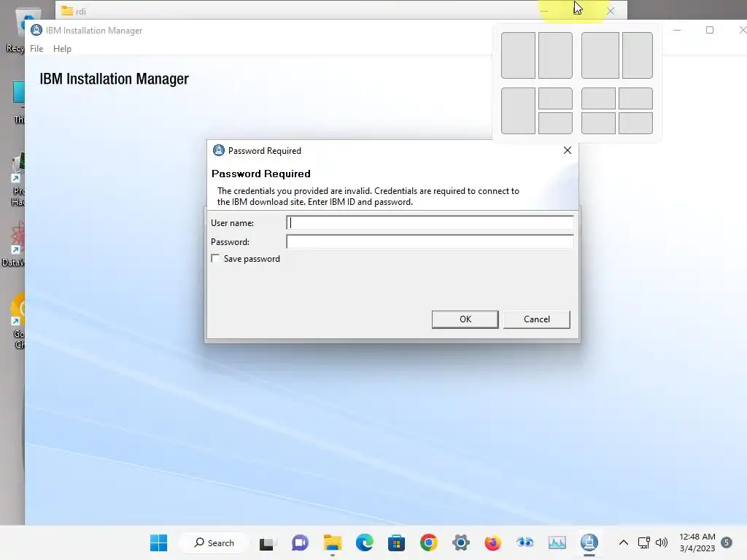Launch the Chat app from the taskbar
The width and height of the screenshot is (747, 560).
click(x=300, y=542)
